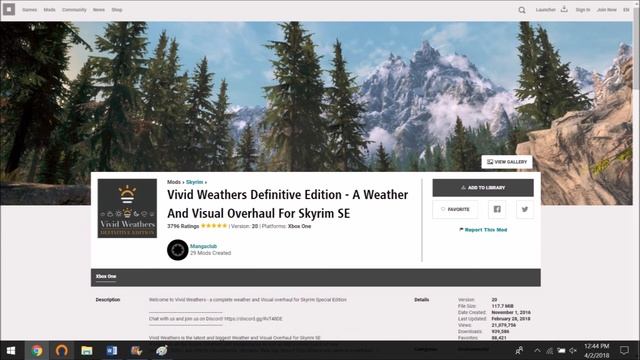Click the Add To Library button
640x360 pixels.
point(483,188)
